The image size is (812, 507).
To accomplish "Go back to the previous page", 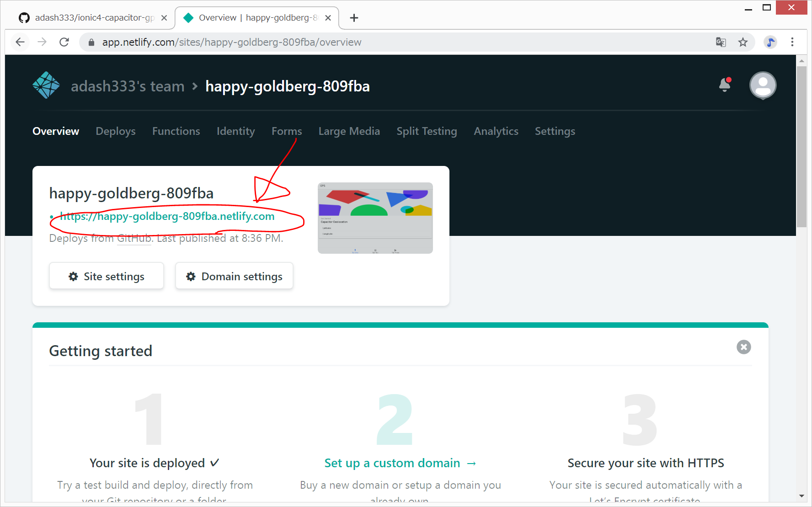I will pos(20,42).
